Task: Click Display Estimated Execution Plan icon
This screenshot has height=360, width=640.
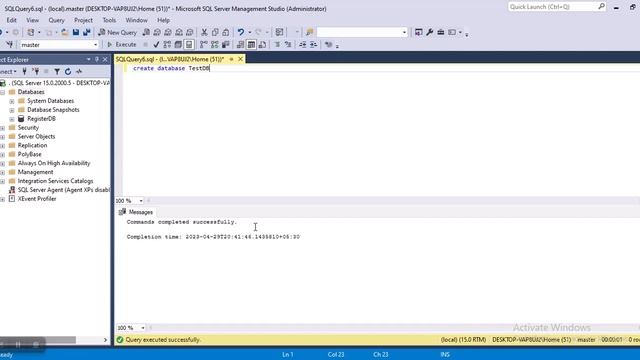Action: coord(167,44)
